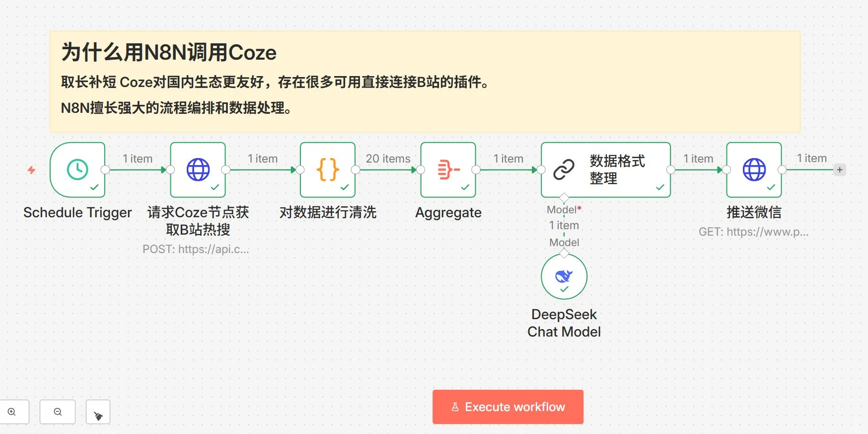Click the 推送微信 node output connector dot
Viewport: 868px width, 434px height.
(x=782, y=170)
